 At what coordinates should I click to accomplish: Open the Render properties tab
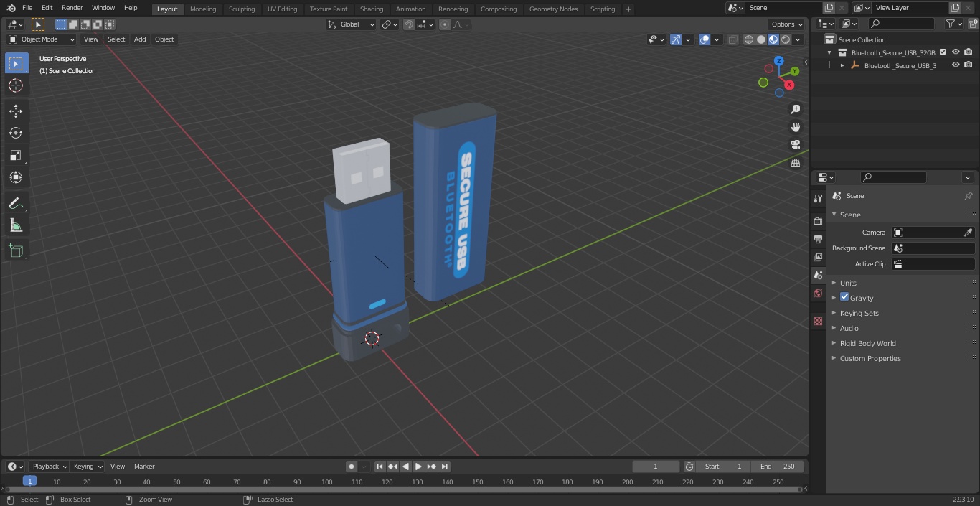818,221
